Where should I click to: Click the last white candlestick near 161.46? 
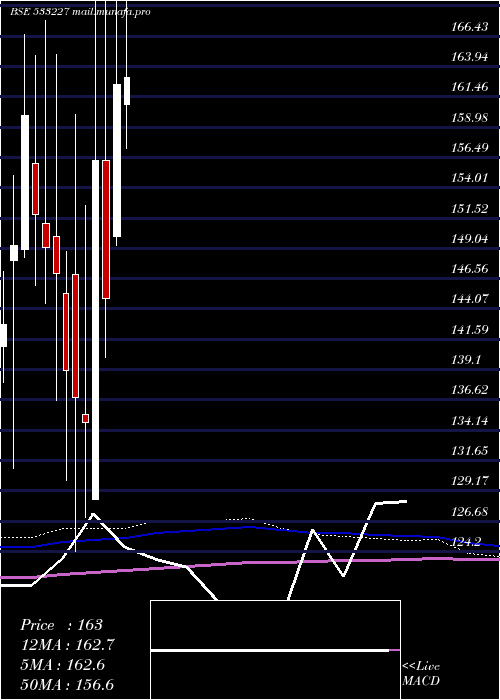[x=127, y=91]
